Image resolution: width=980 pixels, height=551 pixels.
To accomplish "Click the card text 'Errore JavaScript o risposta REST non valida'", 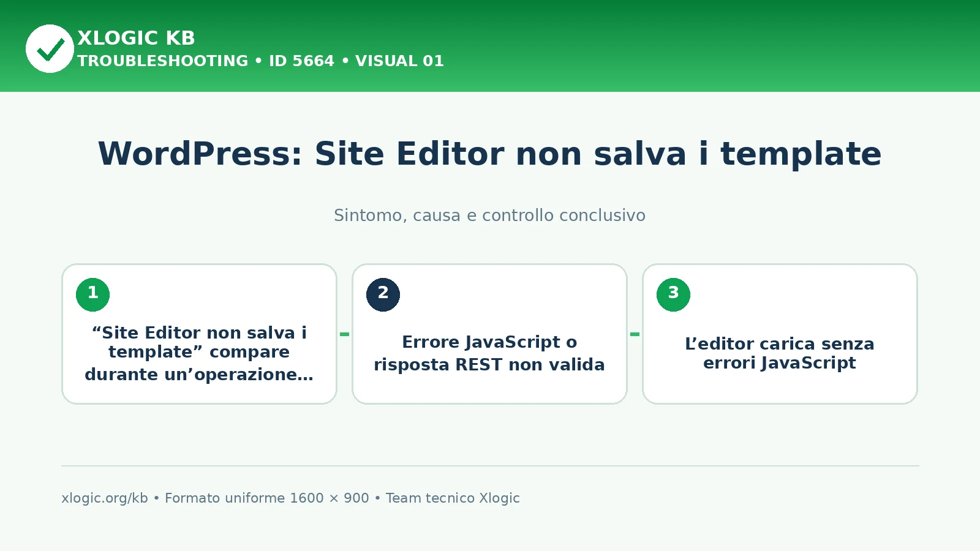I will pyautogui.click(x=489, y=353).
